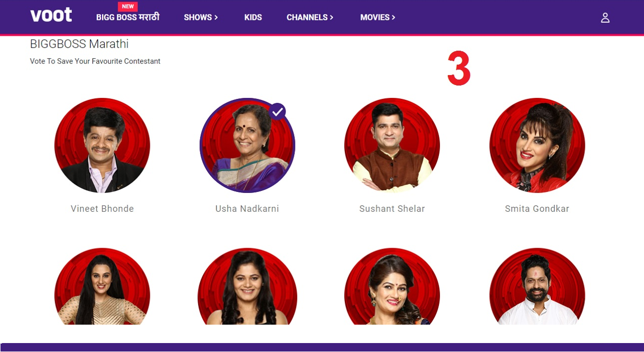Click the Vineet Bhonde name label
This screenshot has height=352, width=644.
pyautogui.click(x=103, y=209)
